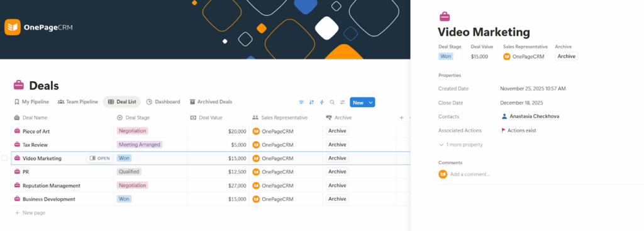Open the dropdown arrow on the New button
The height and width of the screenshot is (231, 644).
[371, 103]
